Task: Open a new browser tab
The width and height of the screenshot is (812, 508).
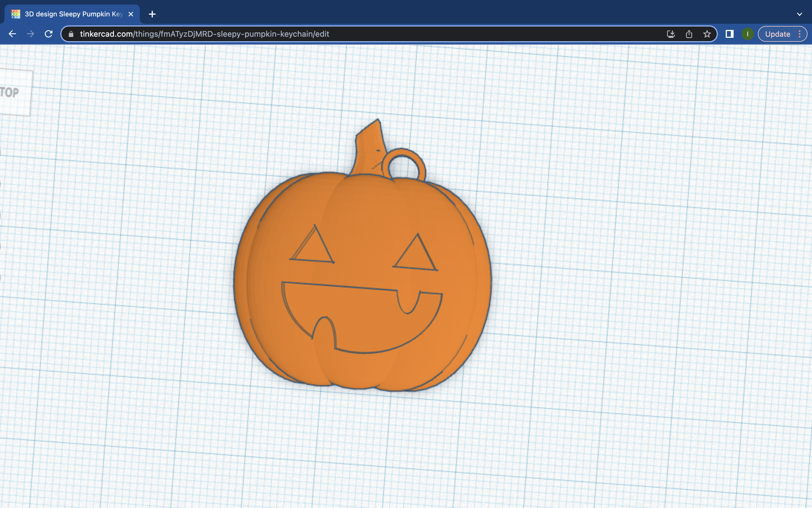Action: pos(152,14)
